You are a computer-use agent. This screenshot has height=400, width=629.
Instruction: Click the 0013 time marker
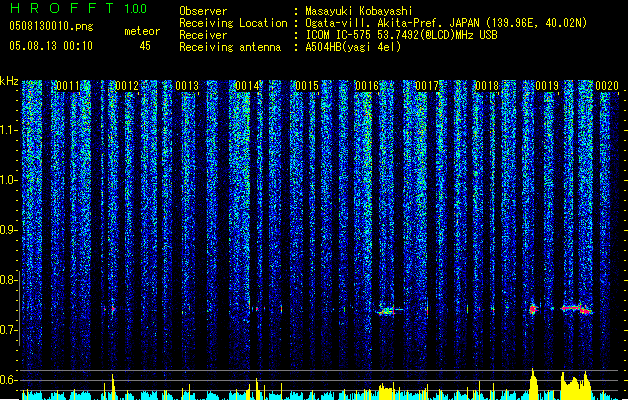click(x=187, y=86)
